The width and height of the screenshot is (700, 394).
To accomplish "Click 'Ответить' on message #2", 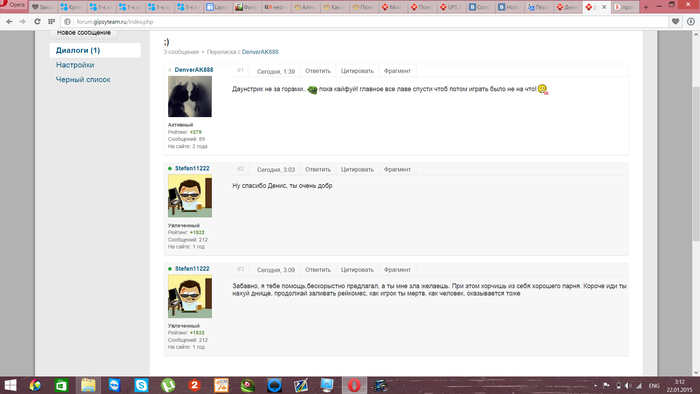I will 318,170.
